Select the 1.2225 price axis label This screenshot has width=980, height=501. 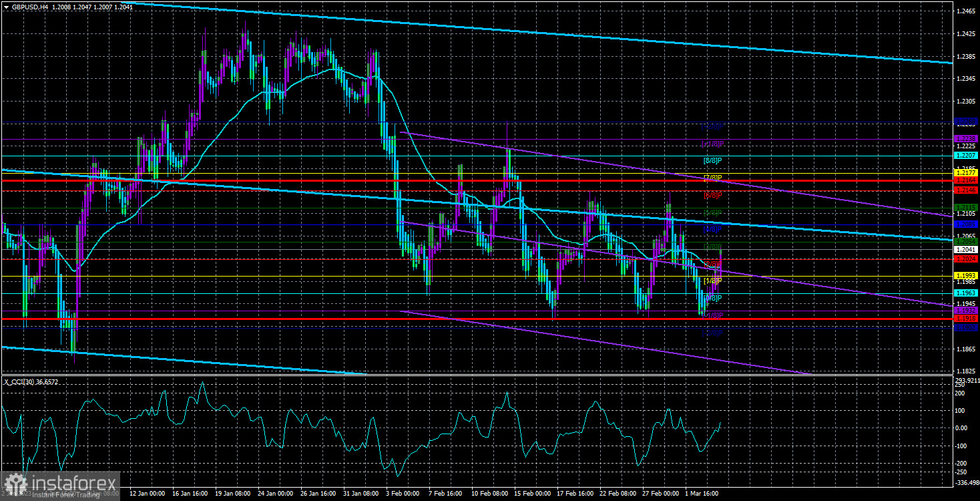click(x=966, y=146)
